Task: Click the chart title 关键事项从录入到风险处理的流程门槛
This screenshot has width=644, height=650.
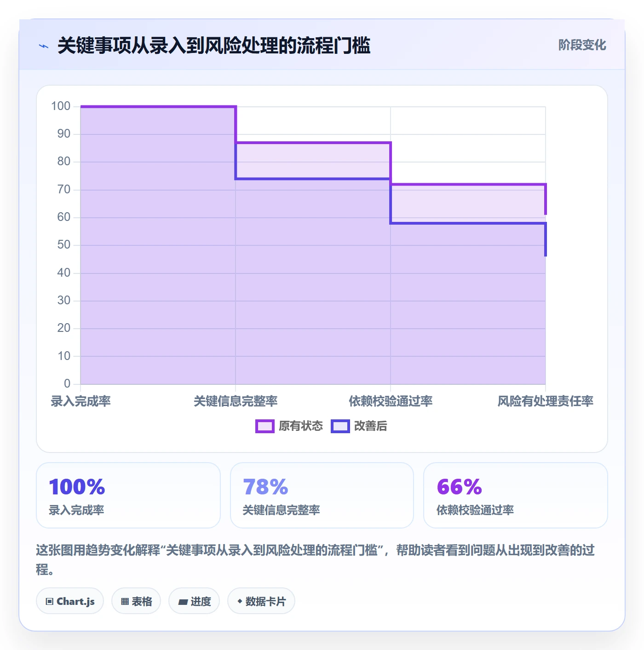Action: click(214, 46)
